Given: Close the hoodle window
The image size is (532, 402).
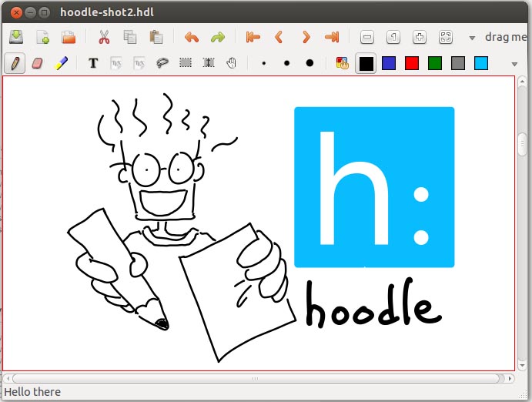Looking at the screenshot, I should (15, 13).
